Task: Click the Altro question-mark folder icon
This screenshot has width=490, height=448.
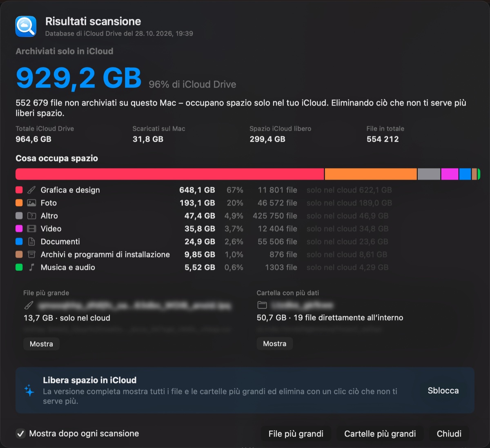Action: [x=31, y=216]
